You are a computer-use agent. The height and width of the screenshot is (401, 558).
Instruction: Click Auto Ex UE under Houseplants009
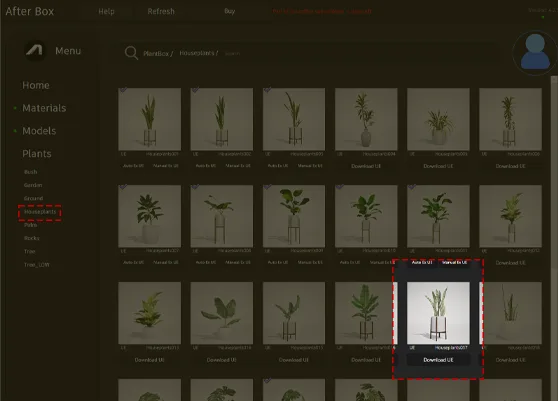278,263
